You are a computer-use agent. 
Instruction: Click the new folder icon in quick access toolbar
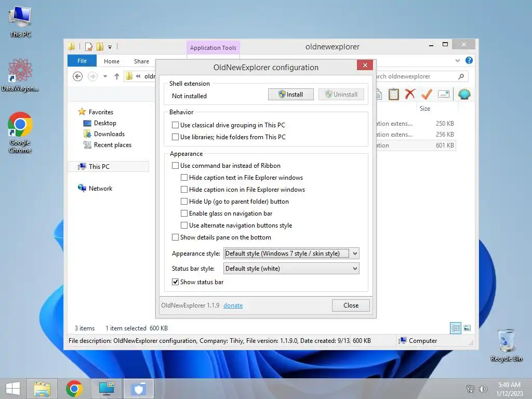(100, 46)
